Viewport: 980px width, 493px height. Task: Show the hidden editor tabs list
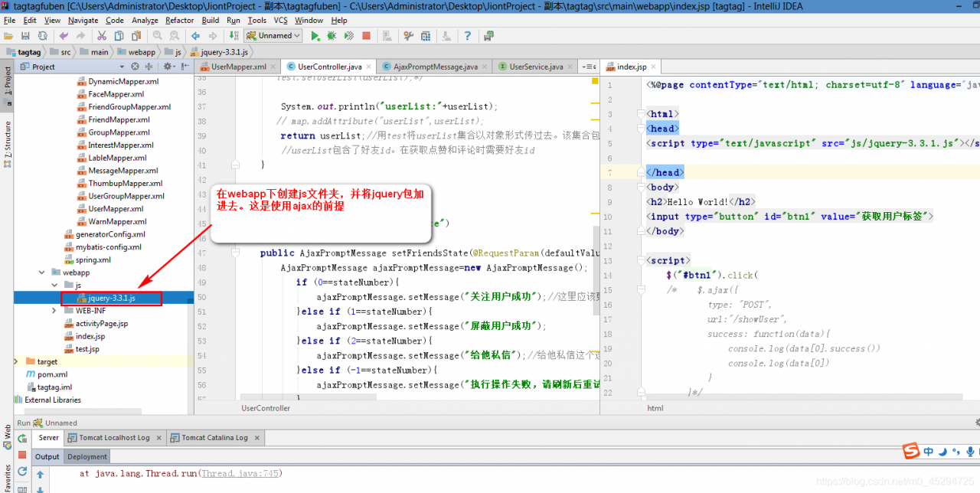coord(589,67)
